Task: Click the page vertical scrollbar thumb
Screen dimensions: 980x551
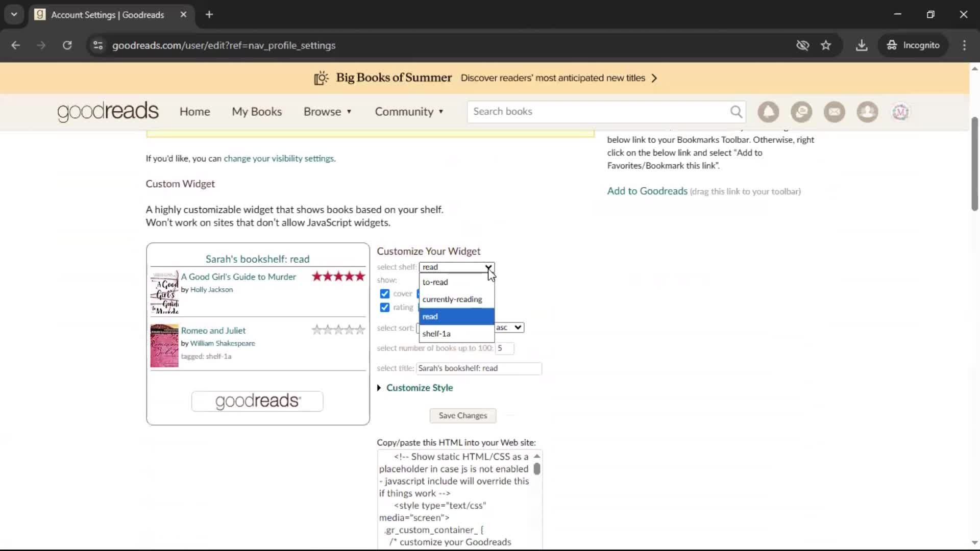Action: [x=974, y=163]
